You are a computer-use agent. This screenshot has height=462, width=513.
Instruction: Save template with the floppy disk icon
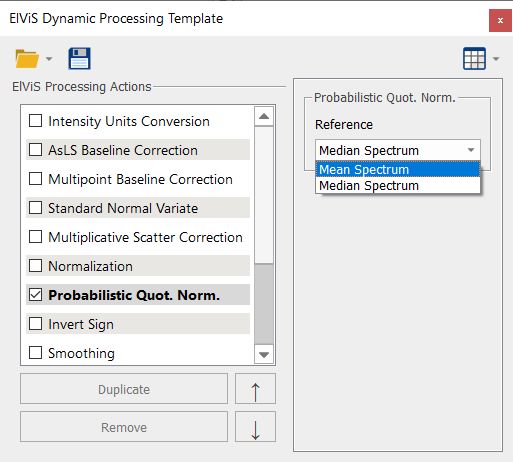click(79, 58)
